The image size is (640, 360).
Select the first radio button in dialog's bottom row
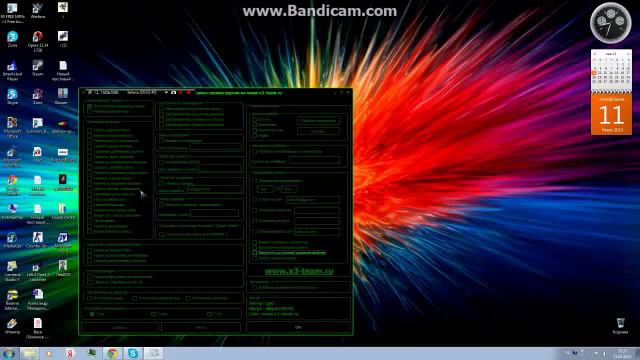(92, 314)
